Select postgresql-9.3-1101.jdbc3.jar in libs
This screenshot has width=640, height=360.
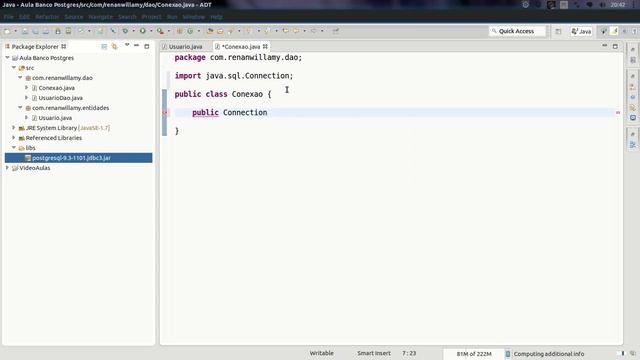coord(71,158)
